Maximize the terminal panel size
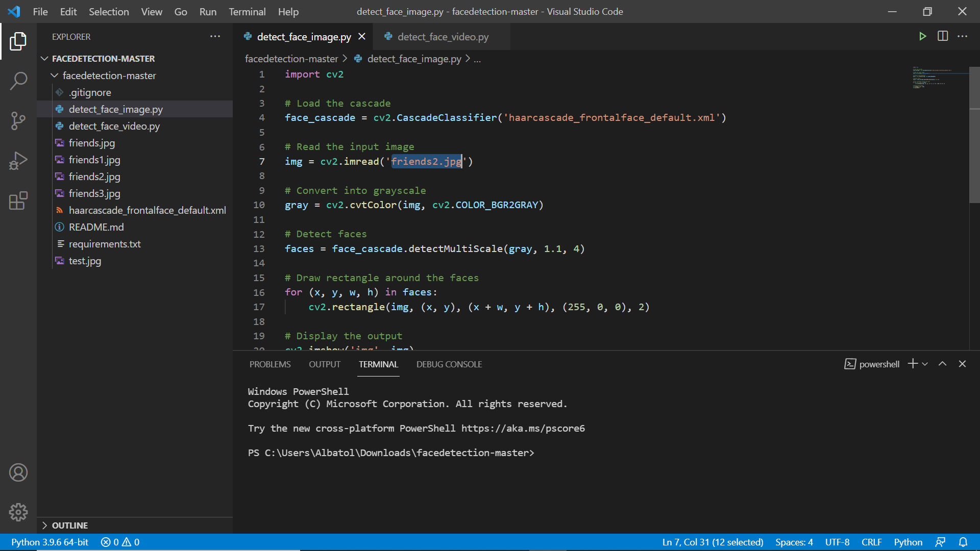980x551 pixels. [x=943, y=364]
